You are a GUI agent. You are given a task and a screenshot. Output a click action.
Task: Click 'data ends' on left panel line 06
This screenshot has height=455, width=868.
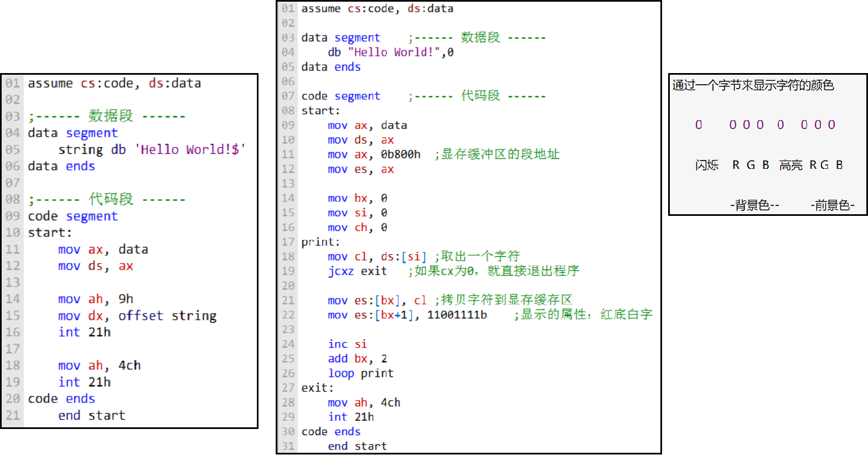[61, 166]
